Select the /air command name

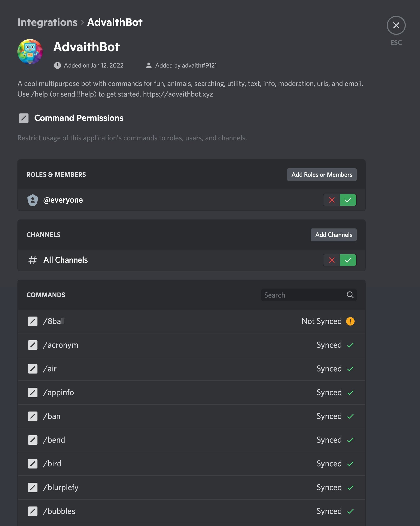pyautogui.click(x=50, y=369)
